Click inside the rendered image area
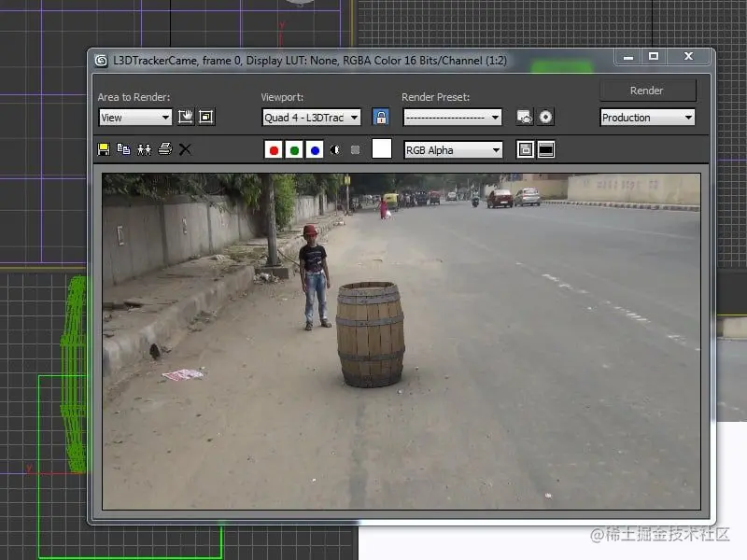This screenshot has height=560, width=747. [x=402, y=336]
